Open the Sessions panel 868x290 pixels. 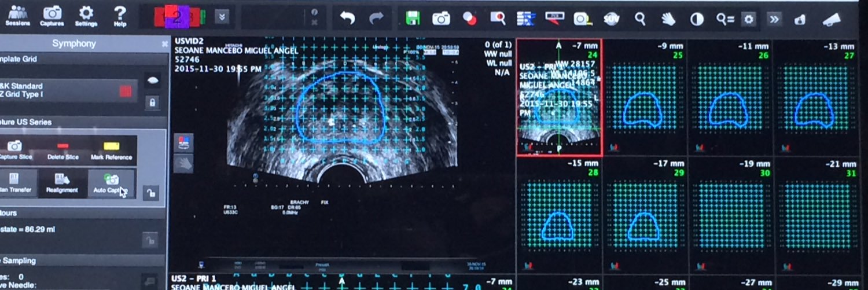(x=17, y=16)
